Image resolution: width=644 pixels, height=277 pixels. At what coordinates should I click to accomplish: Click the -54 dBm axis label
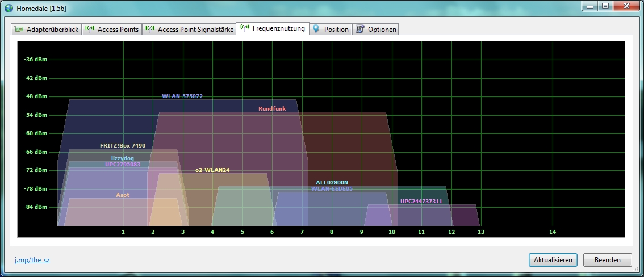click(36, 115)
